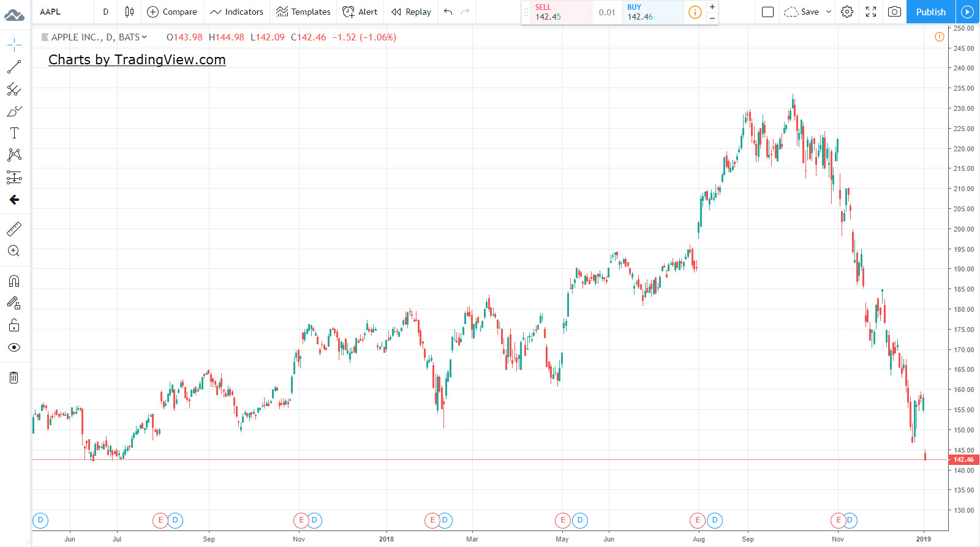
Task: Start bar Replay mode
Action: tap(411, 12)
